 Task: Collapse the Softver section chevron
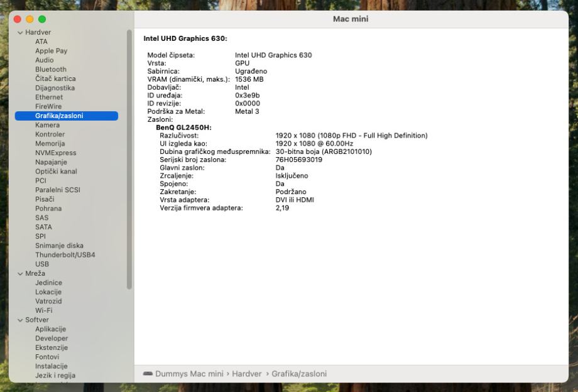20,320
